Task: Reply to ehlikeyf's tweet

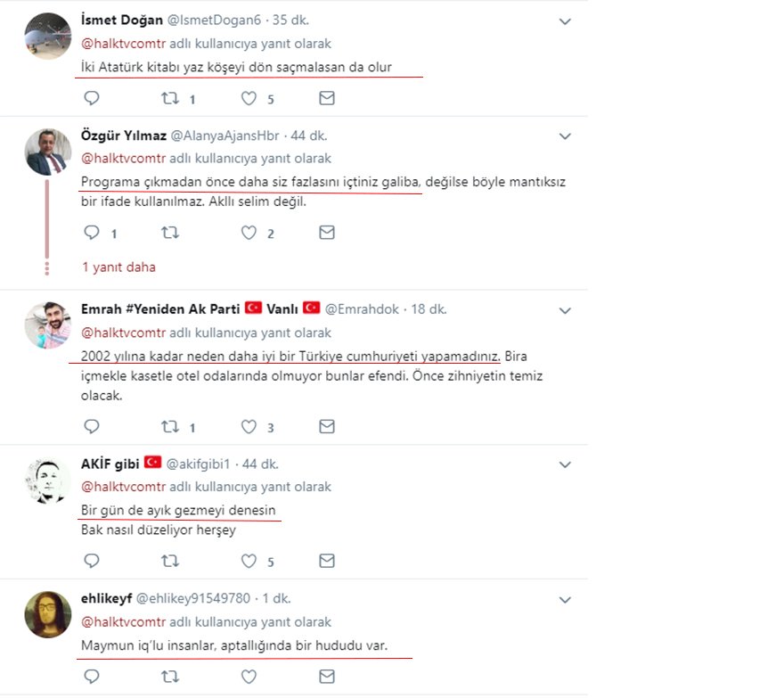Action: click(91, 677)
